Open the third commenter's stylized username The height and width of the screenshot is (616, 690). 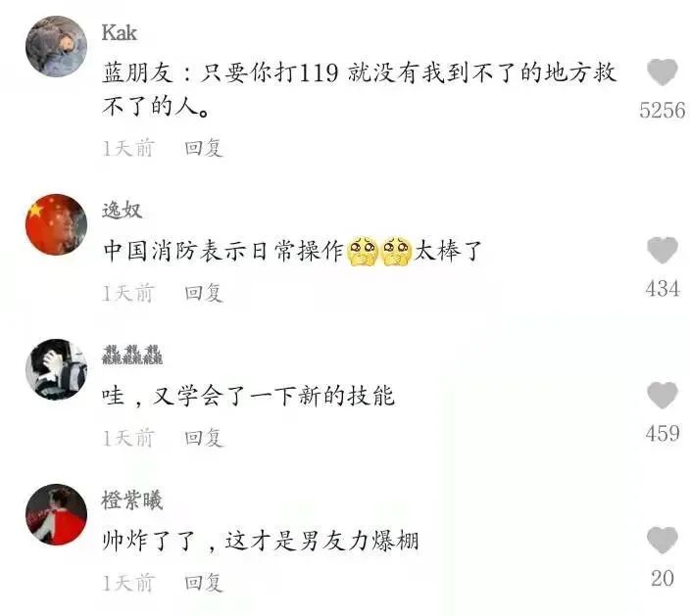pos(132,355)
